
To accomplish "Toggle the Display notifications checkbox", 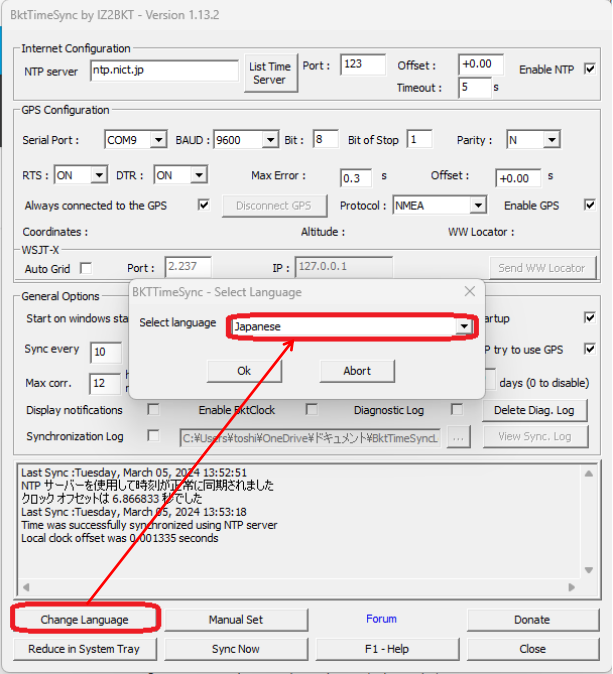I will pos(153,409).
